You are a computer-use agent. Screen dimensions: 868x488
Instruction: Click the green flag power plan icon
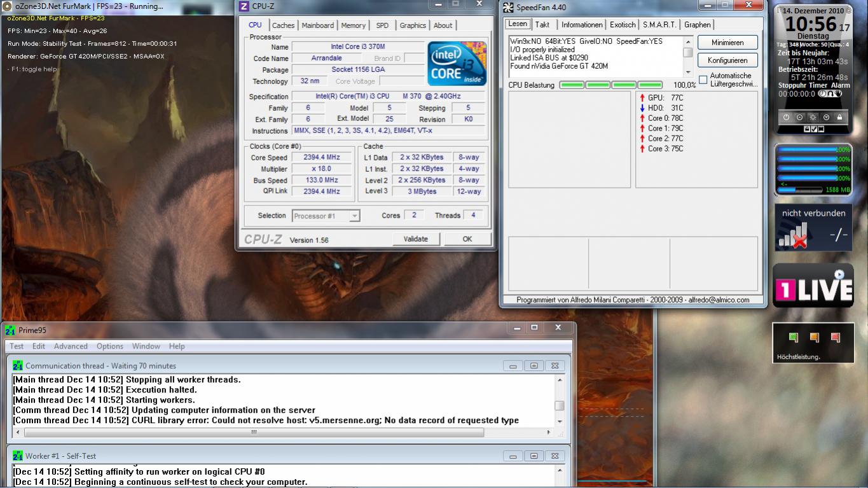tap(793, 338)
